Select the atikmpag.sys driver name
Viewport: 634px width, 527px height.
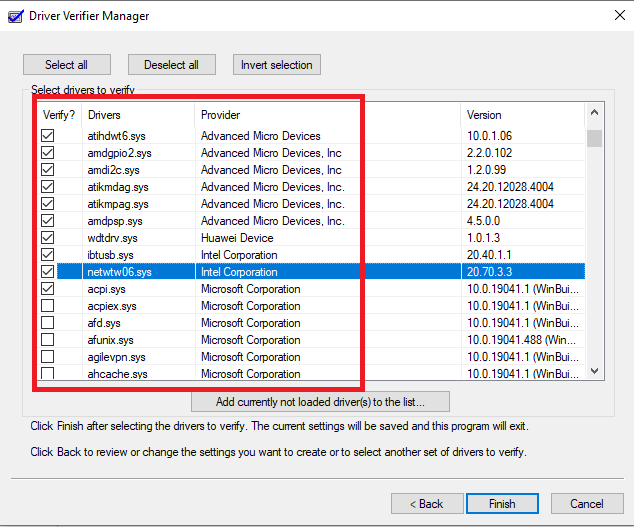tap(118, 204)
